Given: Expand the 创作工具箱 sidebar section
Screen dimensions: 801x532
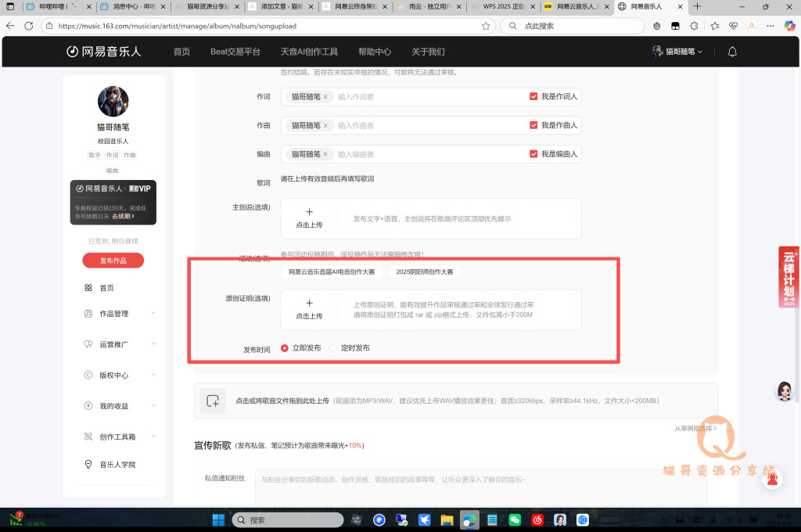Looking at the screenshot, I should [153, 437].
